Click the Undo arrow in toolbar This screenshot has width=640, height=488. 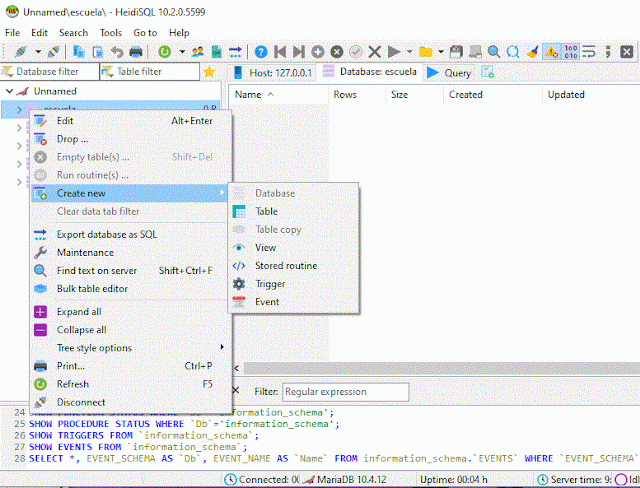117,52
